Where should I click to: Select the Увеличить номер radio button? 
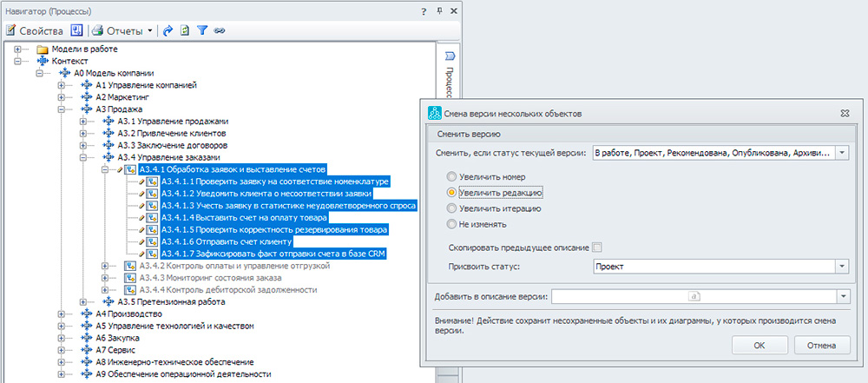450,175
